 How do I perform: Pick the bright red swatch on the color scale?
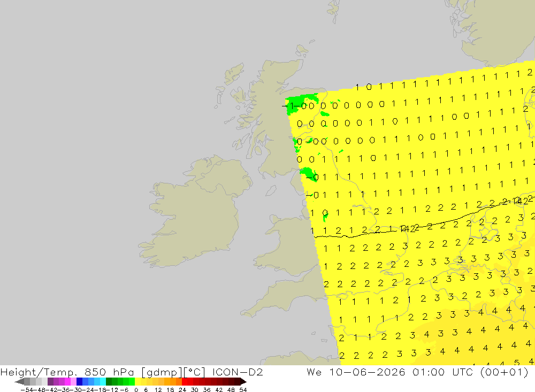[x=185, y=382]
